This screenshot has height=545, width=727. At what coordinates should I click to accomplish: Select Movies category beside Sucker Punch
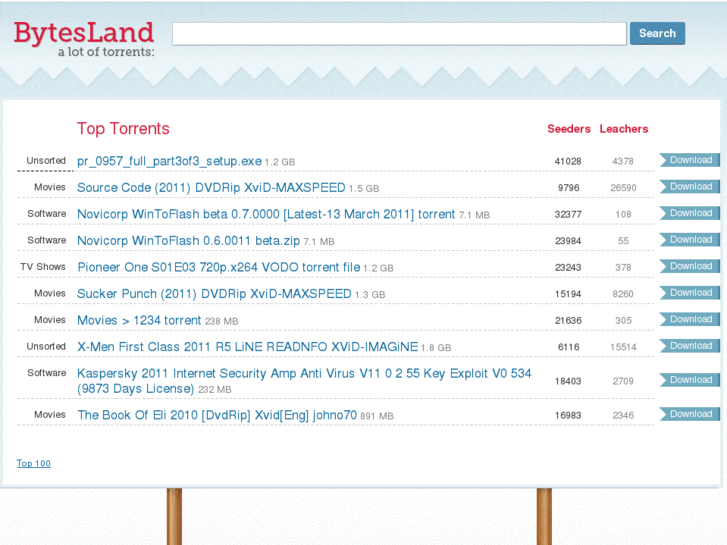(x=50, y=293)
